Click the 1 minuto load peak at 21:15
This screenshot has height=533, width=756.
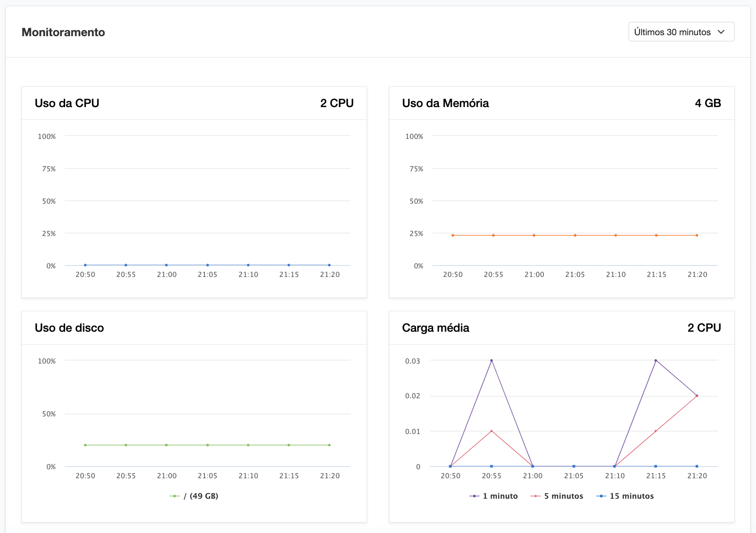tap(656, 360)
